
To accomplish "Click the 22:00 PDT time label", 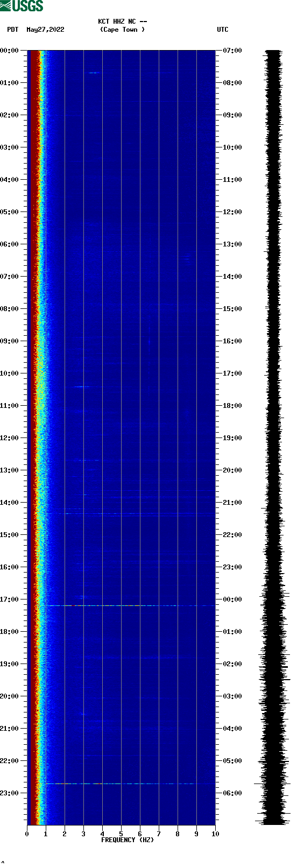I will point(10,761).
